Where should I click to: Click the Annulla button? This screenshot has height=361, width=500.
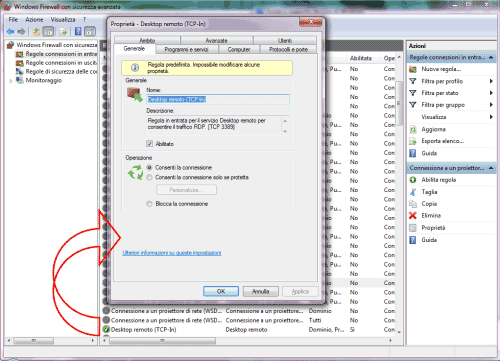[260, 291]
